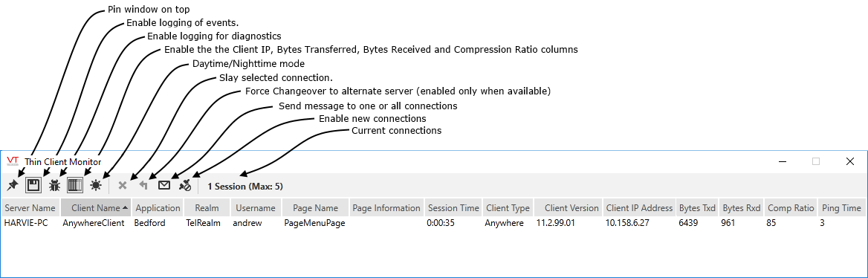Sort by Bytes Rxd column header
The image size is (868, 278).
coord(742,208)
